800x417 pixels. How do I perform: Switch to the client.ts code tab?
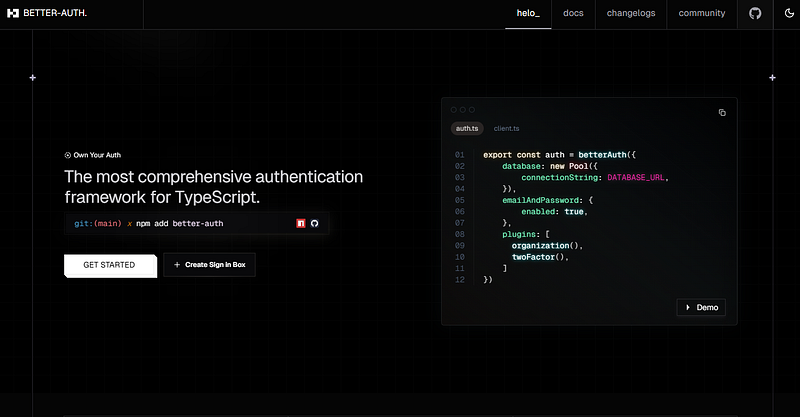[506, 129]
